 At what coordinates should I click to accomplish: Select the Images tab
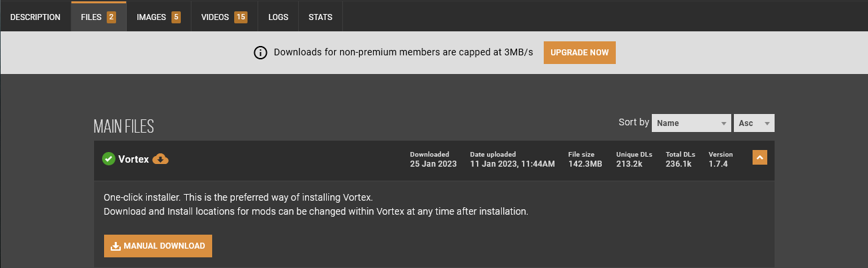pos(151,17)
